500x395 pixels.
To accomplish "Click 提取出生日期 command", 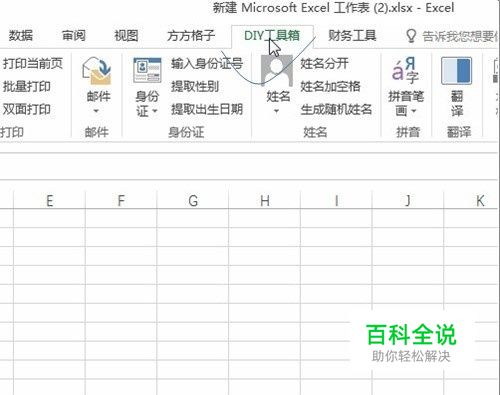I will (x=207, y=109).
